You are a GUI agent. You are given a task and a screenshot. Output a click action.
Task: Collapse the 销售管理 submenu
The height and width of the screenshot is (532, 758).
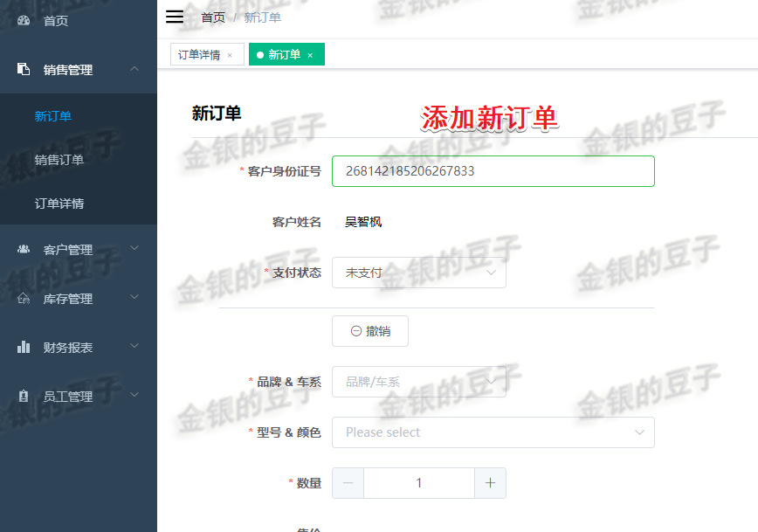pos(134,70)
